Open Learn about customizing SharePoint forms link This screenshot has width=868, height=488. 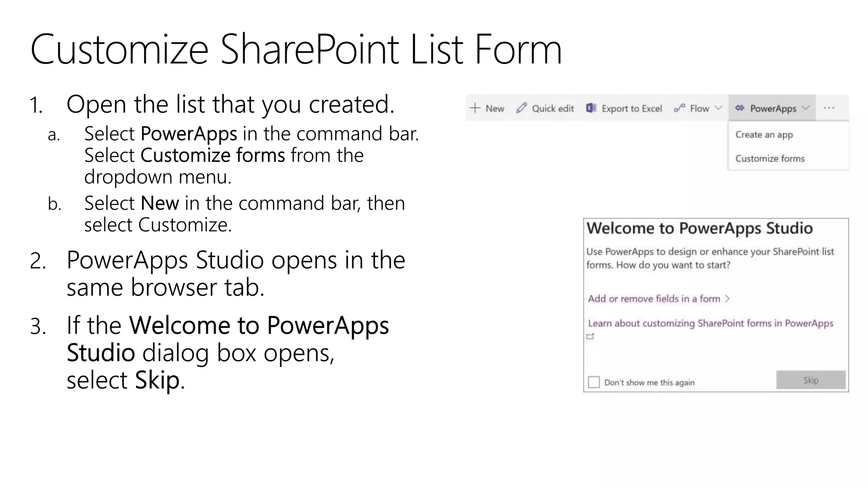710,323
